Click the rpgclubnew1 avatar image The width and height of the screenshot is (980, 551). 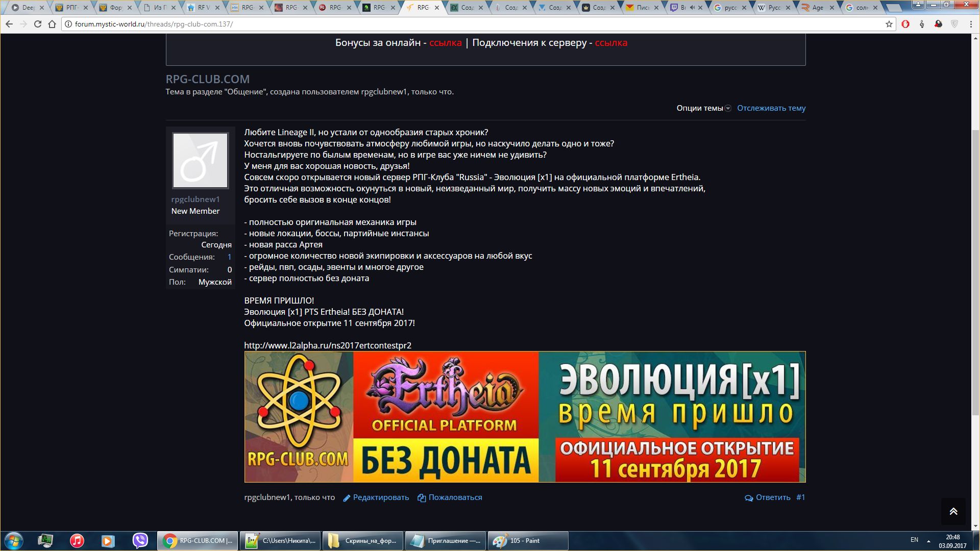pos(200,160)
